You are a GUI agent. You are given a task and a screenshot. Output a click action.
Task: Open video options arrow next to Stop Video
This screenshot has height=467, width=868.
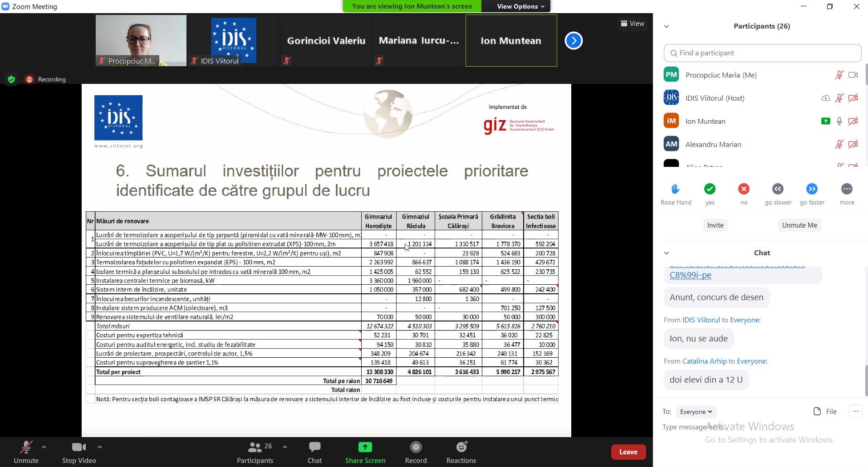[100, 447]
